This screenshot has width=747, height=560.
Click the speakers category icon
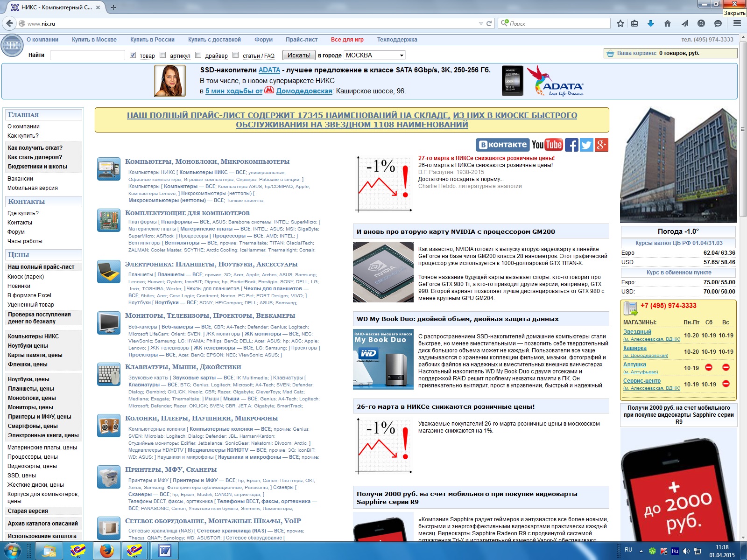point(109,426)
